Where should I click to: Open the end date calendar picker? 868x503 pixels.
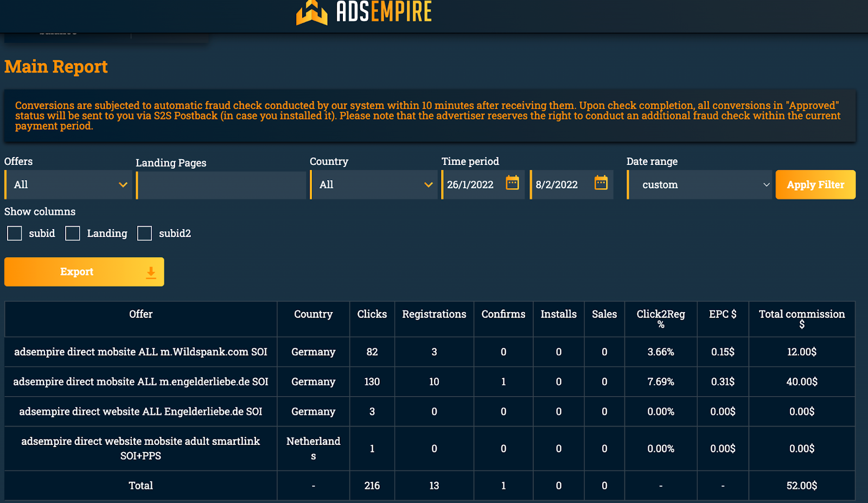pos(601,183)
